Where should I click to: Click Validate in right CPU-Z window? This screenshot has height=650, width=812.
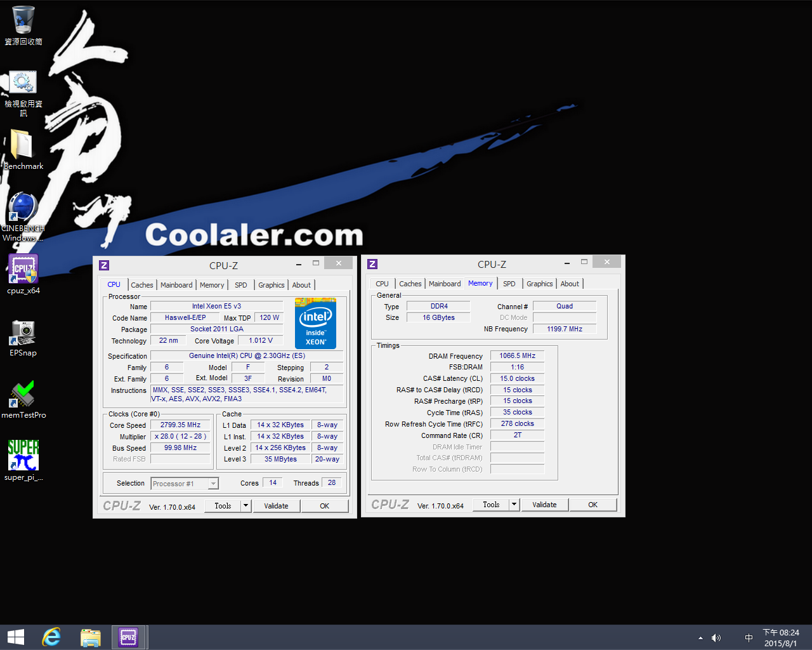(545, 505)
